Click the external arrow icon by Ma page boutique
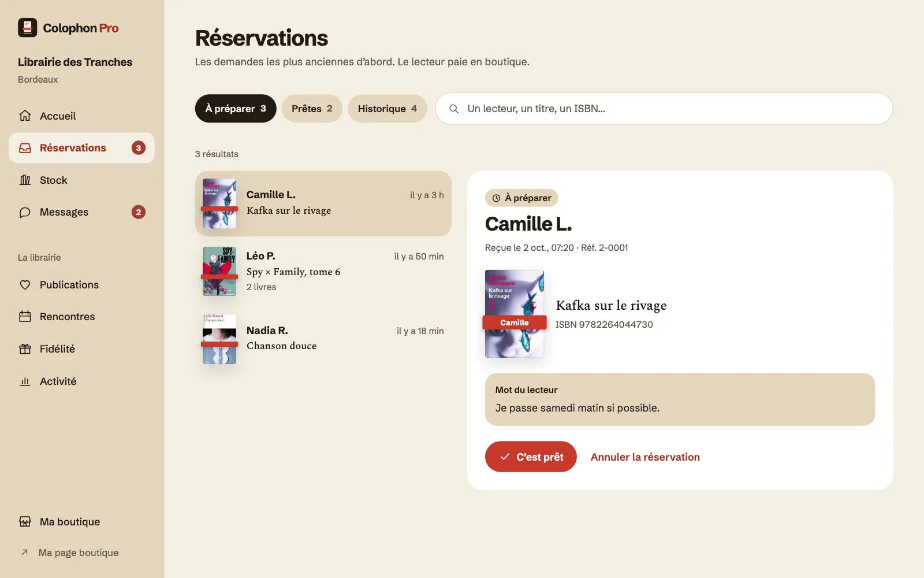Viewport: 924px width, 578px height. [x=24, y=553]
